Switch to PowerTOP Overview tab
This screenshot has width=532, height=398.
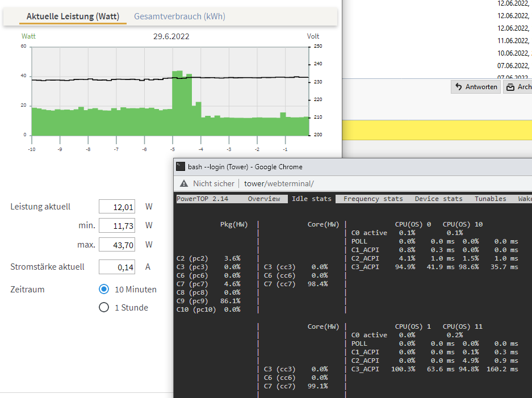[264, 199]
